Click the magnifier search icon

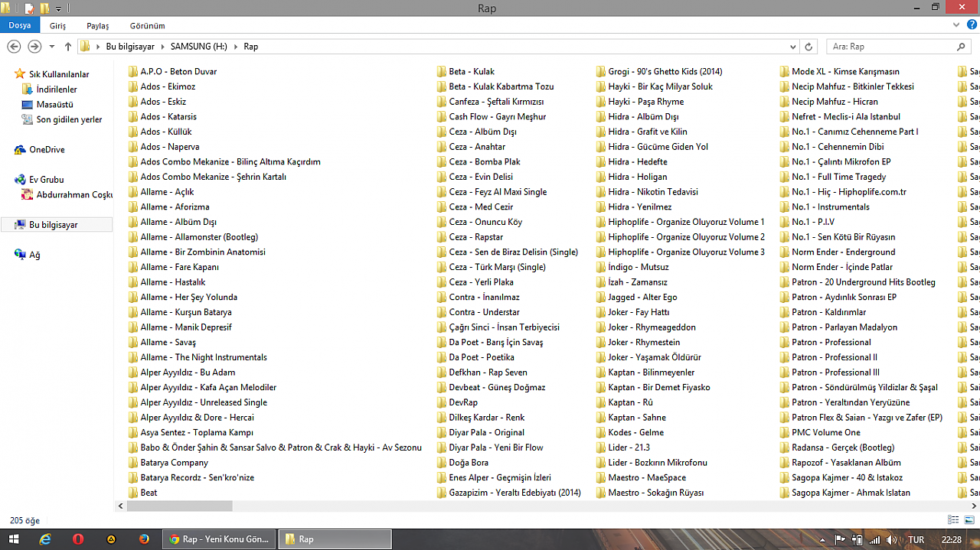(962, 47)
